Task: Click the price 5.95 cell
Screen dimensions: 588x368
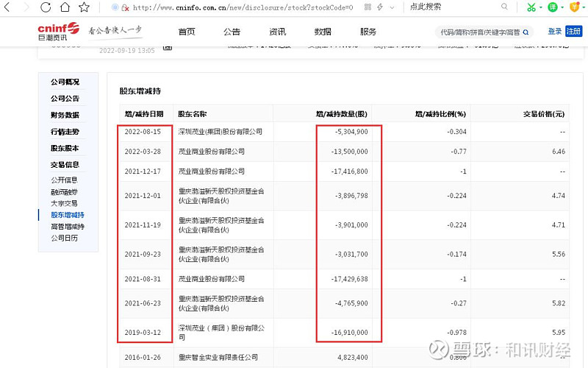Action: tap(559, 333)
